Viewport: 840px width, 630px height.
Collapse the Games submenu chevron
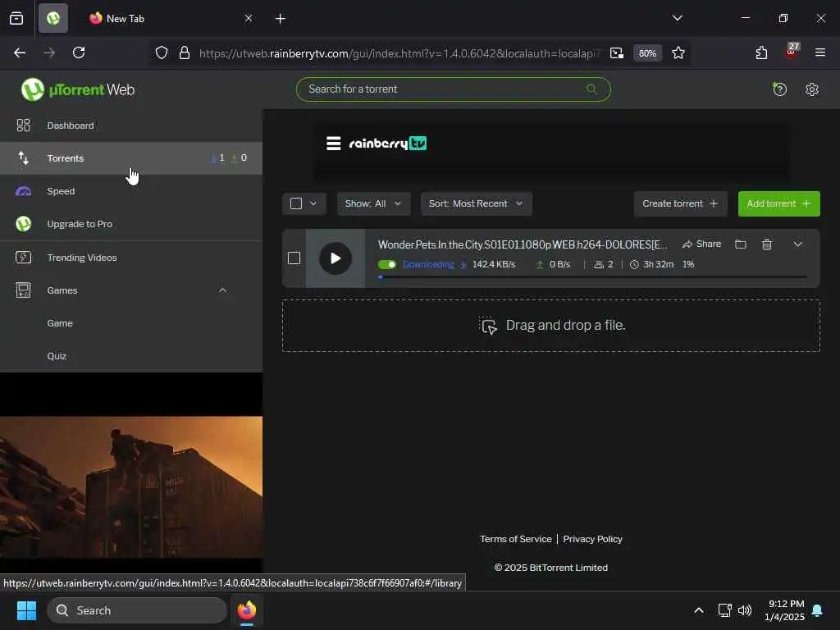pyautogui.click(x=223, y=290)
